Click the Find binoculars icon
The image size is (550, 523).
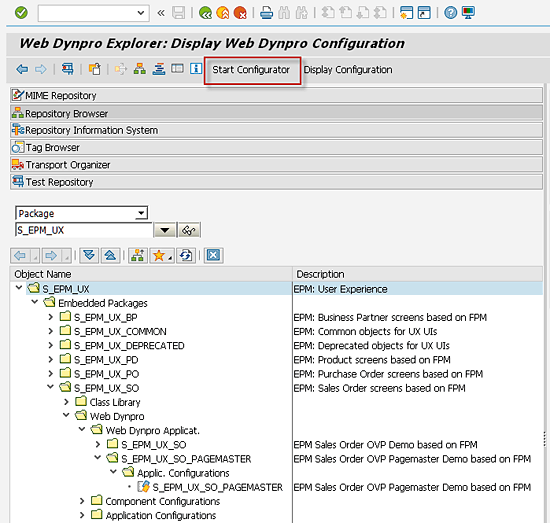(284, 13)
